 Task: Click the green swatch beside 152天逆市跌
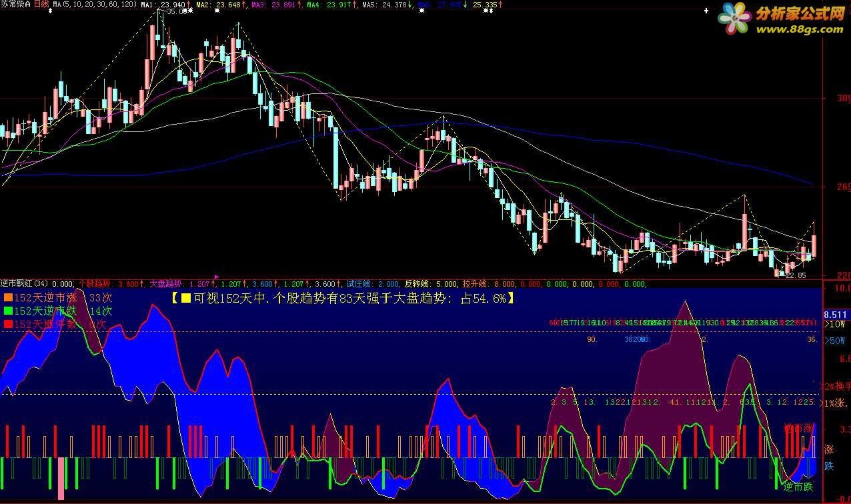(7, 311)
